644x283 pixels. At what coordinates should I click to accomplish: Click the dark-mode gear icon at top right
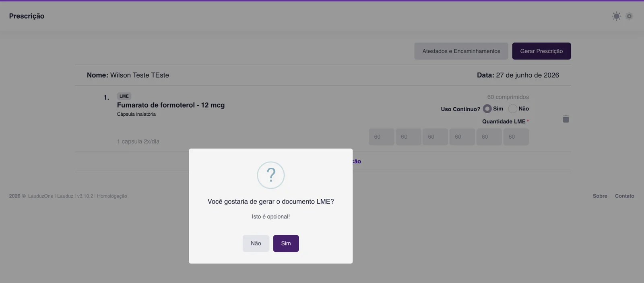coord(630,16)
